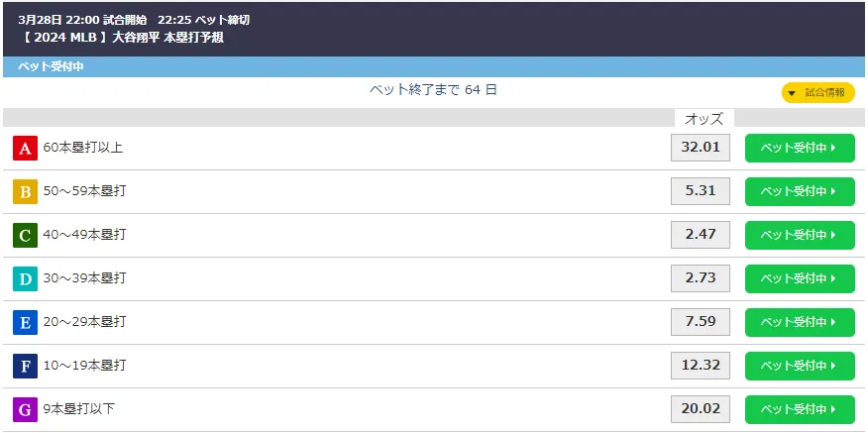Select the dark green C icon

(x=25, y=236)
